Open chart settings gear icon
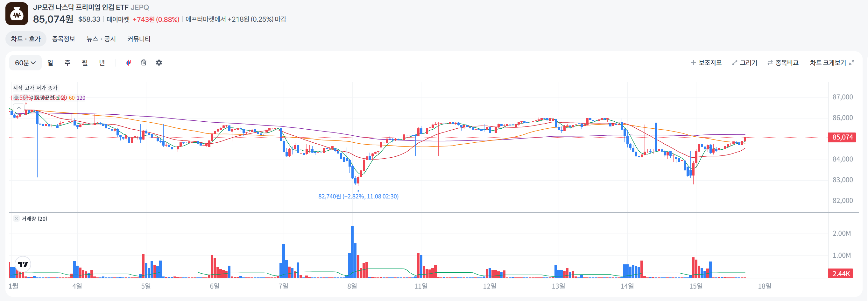Screen dimensions: 868x301 [x=159, y=63]
